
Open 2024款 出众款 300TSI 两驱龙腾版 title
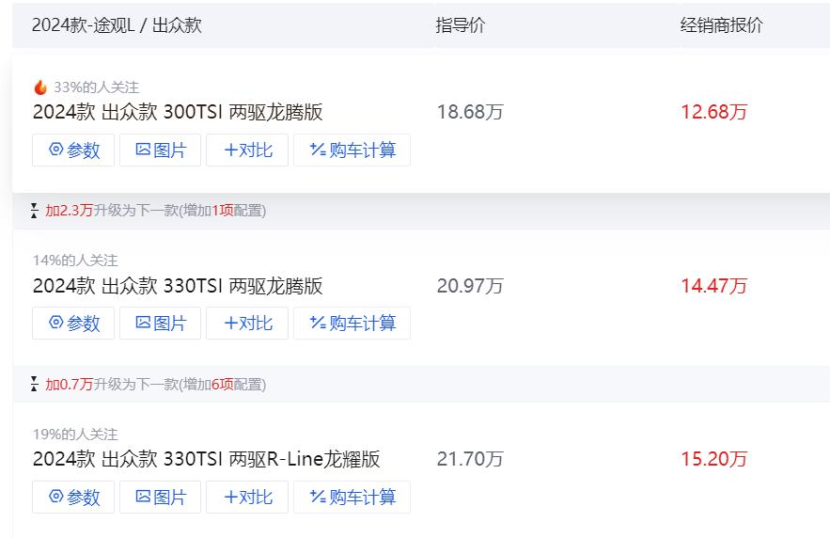177,112
